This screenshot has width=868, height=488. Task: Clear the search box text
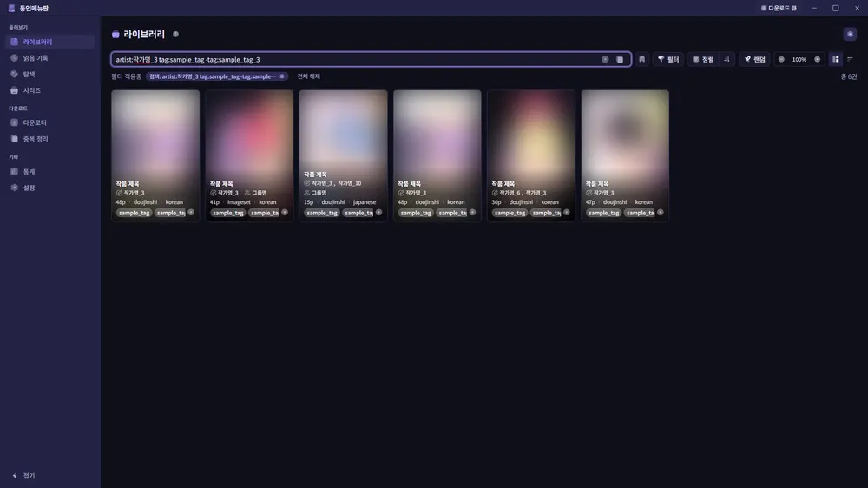[605, 59]
